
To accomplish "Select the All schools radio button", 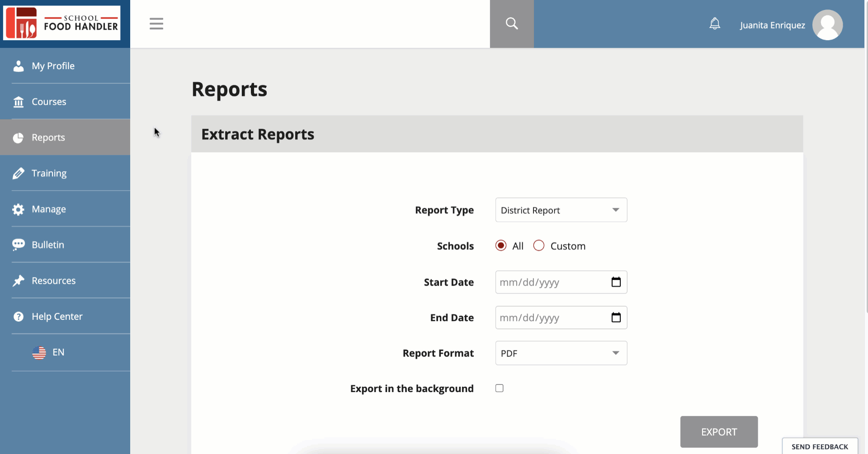I will click(x=501, y=245).
